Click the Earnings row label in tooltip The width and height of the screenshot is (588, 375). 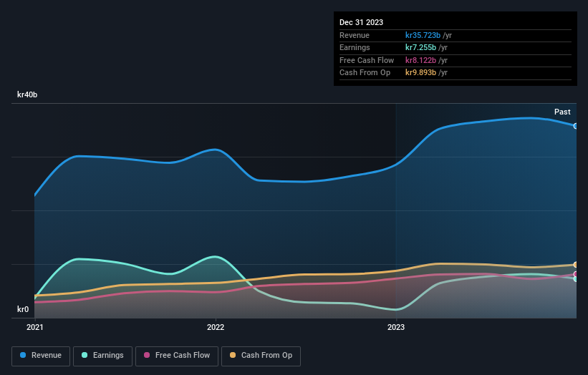(355, 47)
